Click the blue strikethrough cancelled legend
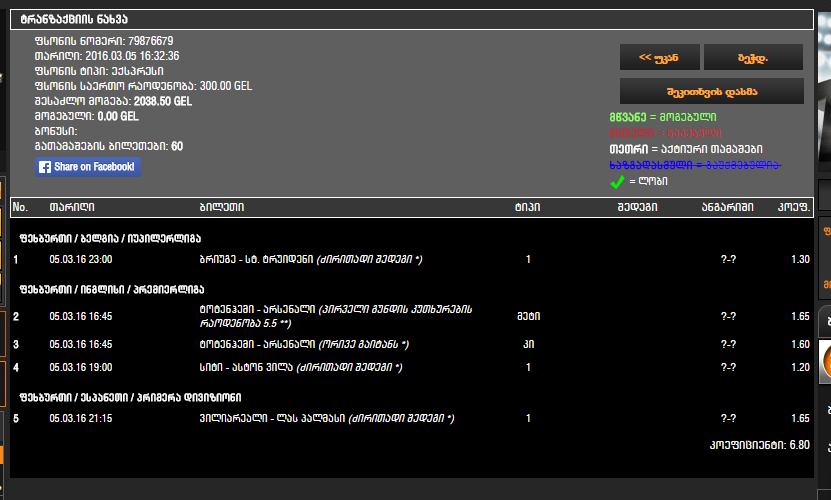831x500 pixels. click(x=695, y=165)
